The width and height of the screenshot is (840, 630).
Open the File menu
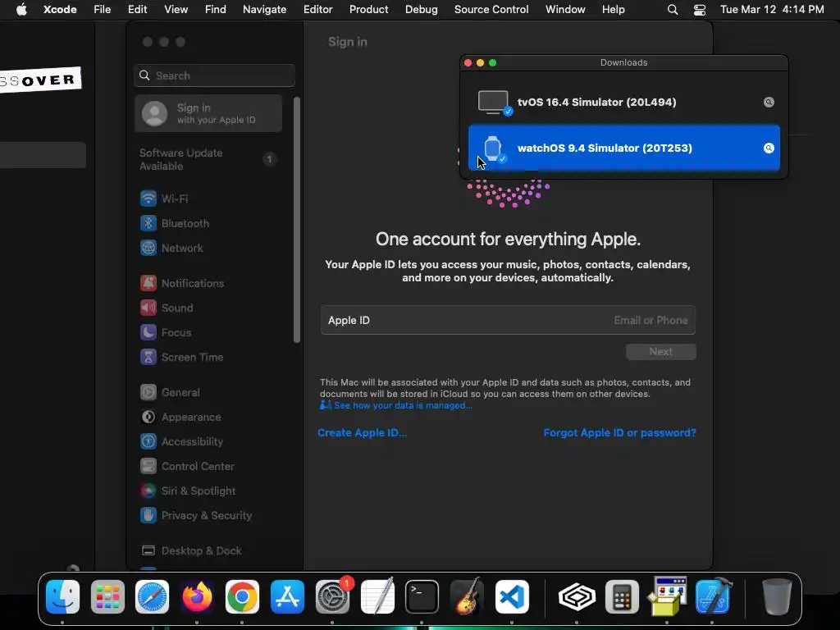pos(102,10)
